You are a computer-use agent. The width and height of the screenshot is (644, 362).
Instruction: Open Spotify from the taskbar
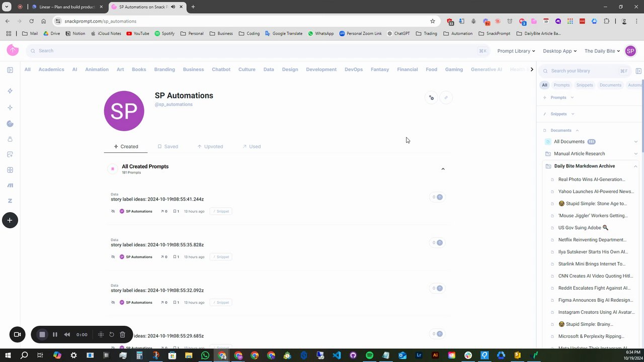[x=369, y=355]
